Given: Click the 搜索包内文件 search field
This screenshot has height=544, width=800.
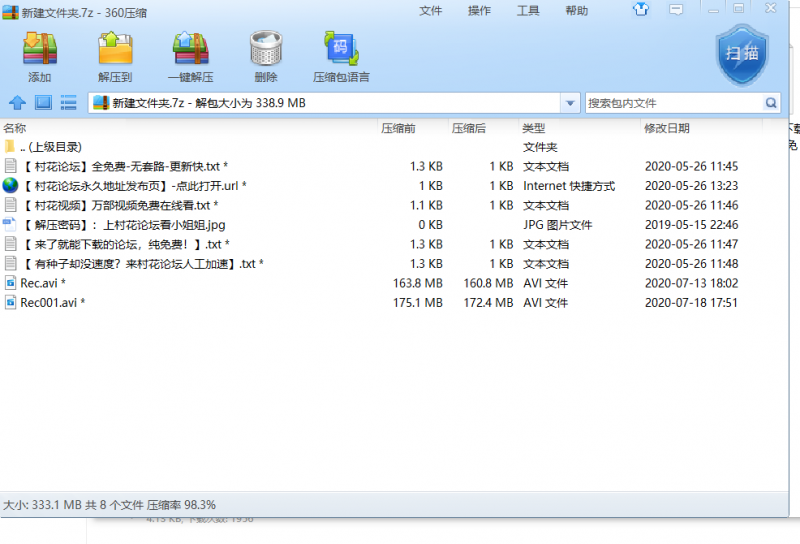Looking at the screenshot, I should point(672,103).
